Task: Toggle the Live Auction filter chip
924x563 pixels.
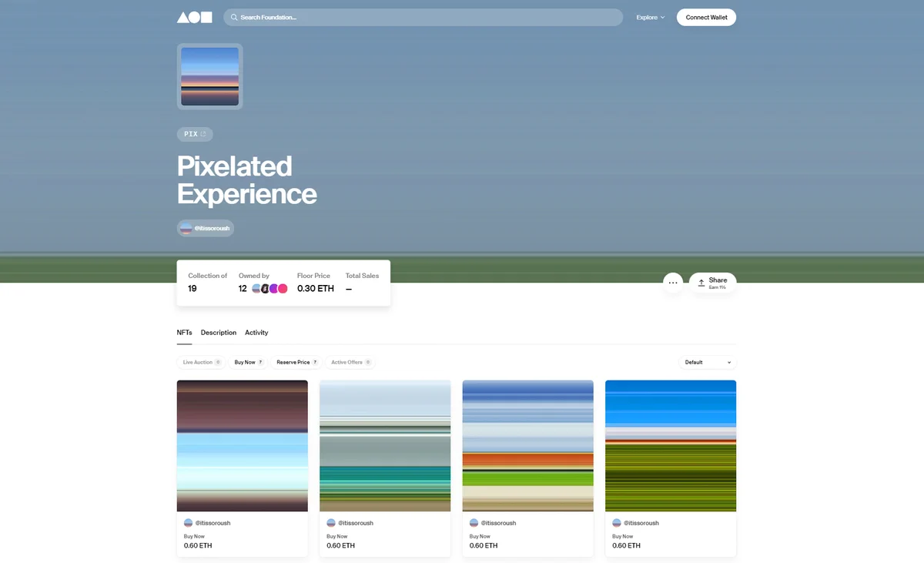Action: click(x=201, y=362)
